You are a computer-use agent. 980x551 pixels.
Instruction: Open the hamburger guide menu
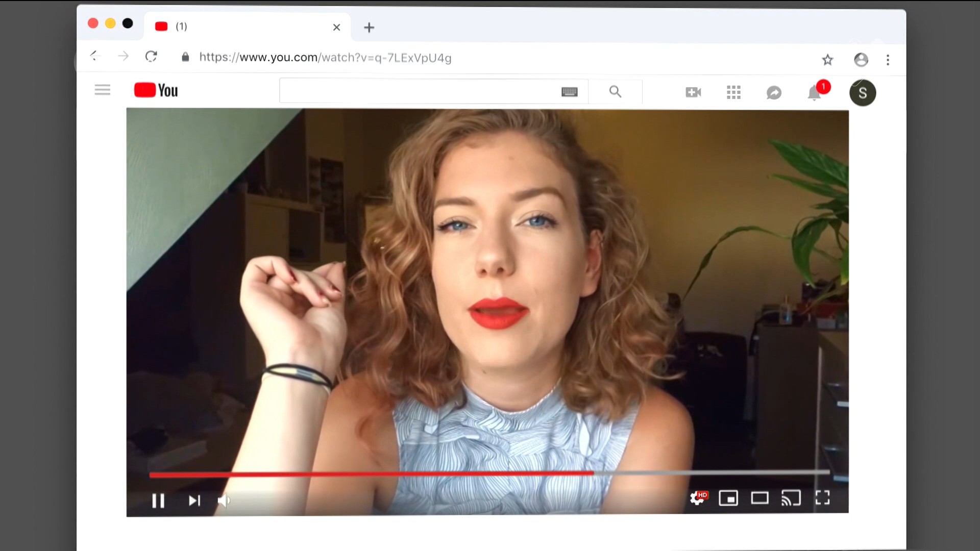click(x=103, y=90)
